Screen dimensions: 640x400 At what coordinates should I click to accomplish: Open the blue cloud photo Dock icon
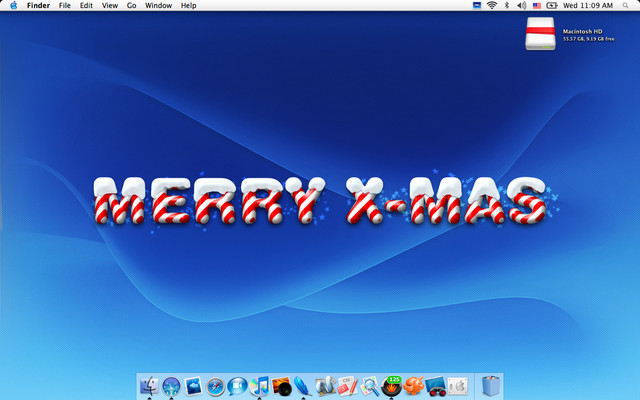(193, 386)
